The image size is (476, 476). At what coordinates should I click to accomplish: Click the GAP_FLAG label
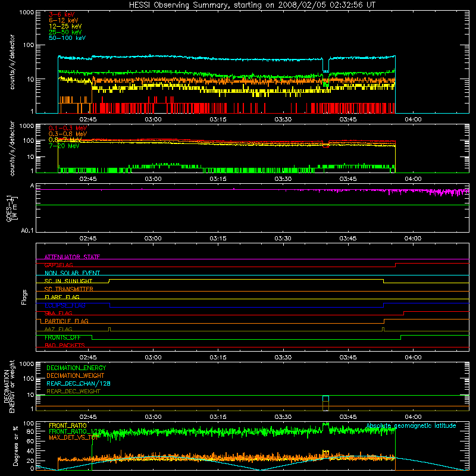click(x=58, y=265)
